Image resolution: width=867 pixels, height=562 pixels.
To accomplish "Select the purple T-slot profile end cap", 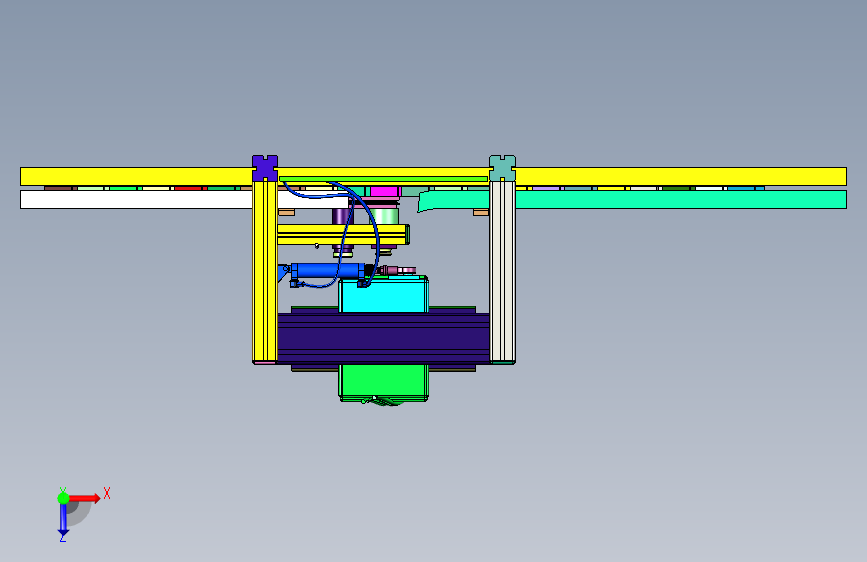I will click(265, 168).
